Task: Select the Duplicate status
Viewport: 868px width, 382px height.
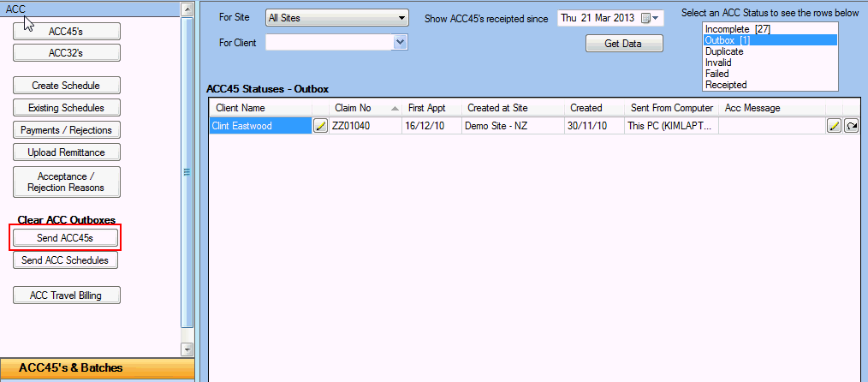Action: coord(770,51)
